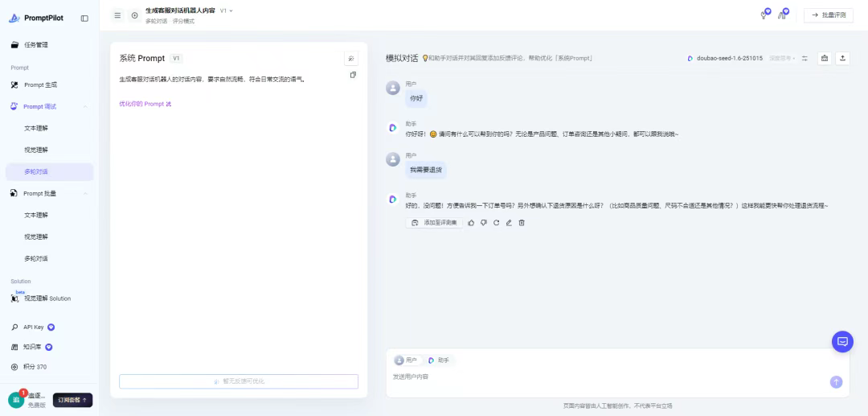868x416 pixels.
Task: Click the briefcase icon beside the export button
Action: click(825, 58)
